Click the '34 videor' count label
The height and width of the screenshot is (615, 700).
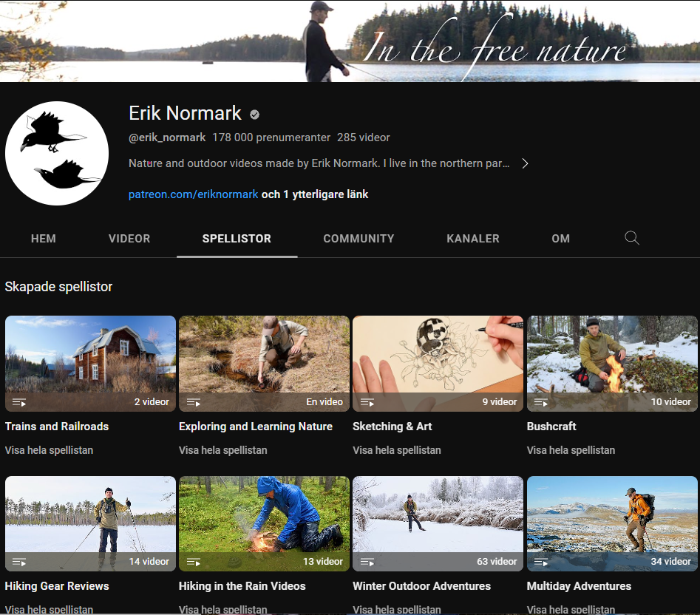670,562
